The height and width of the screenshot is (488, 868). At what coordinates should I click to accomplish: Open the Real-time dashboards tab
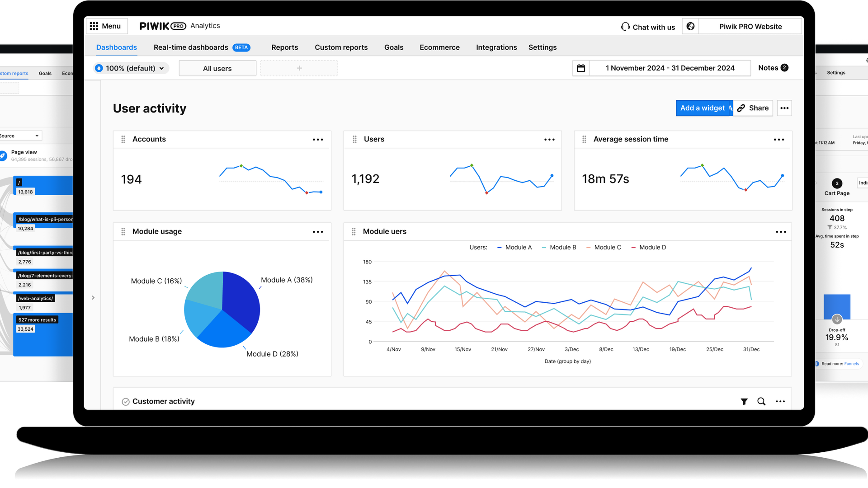coord(190,47)
